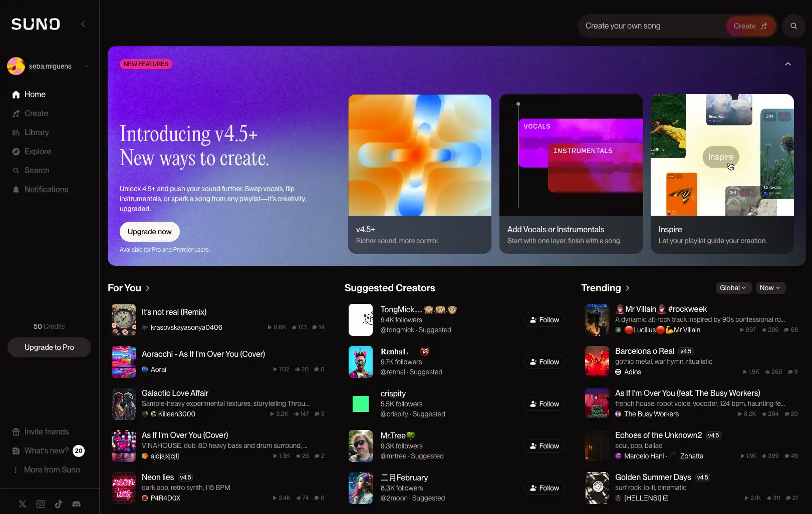This screenshot has width=812, height=514.
Task: Follow crispity
Action: (544, 404)
